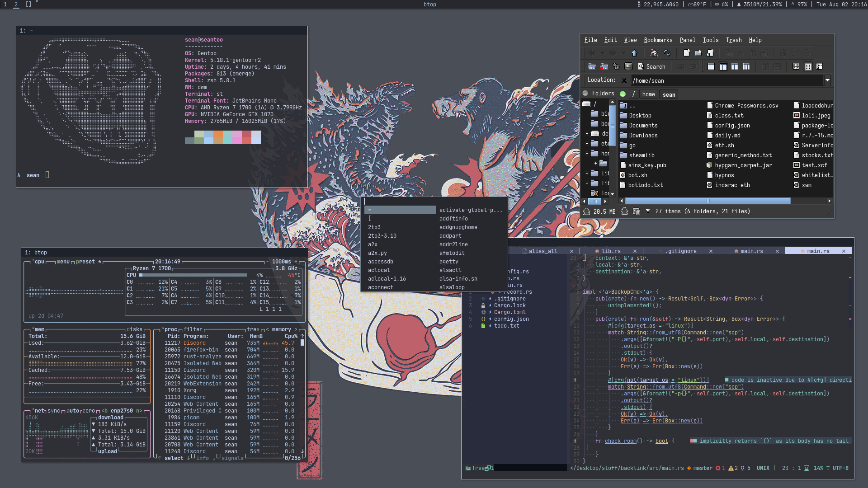Increase btop update interval with plus
The image size is (868, 488).
pos(296,262)
